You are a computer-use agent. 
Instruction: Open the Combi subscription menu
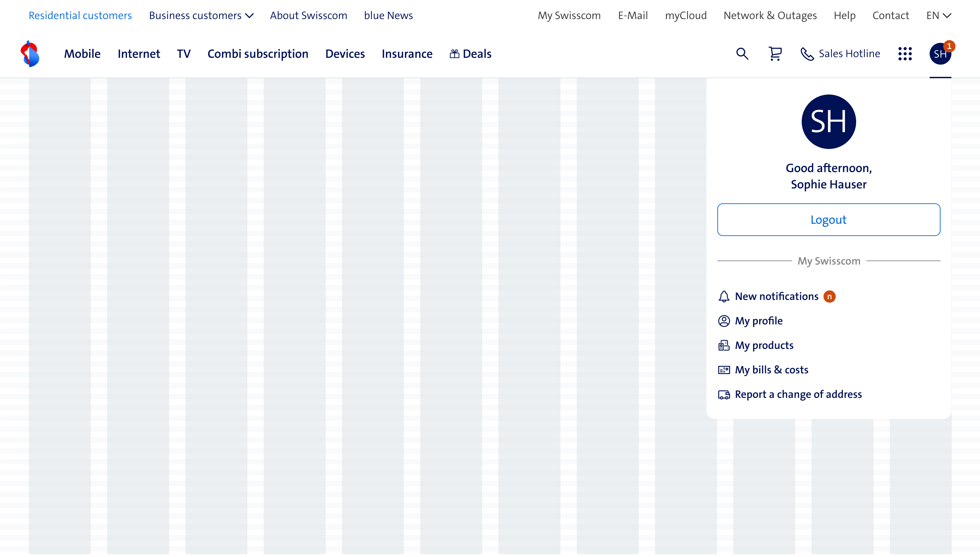pos(258,54)
